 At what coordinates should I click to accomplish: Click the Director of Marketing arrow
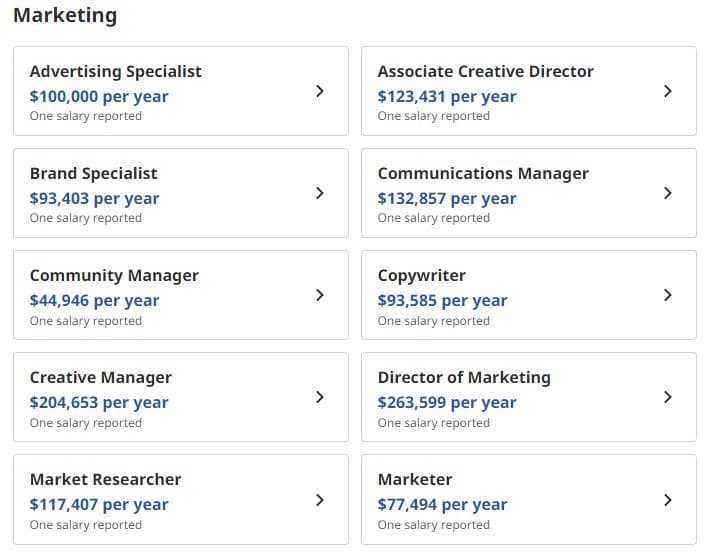668,397
